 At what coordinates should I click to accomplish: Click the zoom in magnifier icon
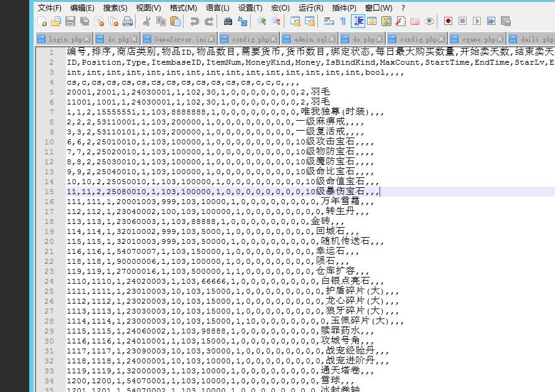(x=261, y=22)
